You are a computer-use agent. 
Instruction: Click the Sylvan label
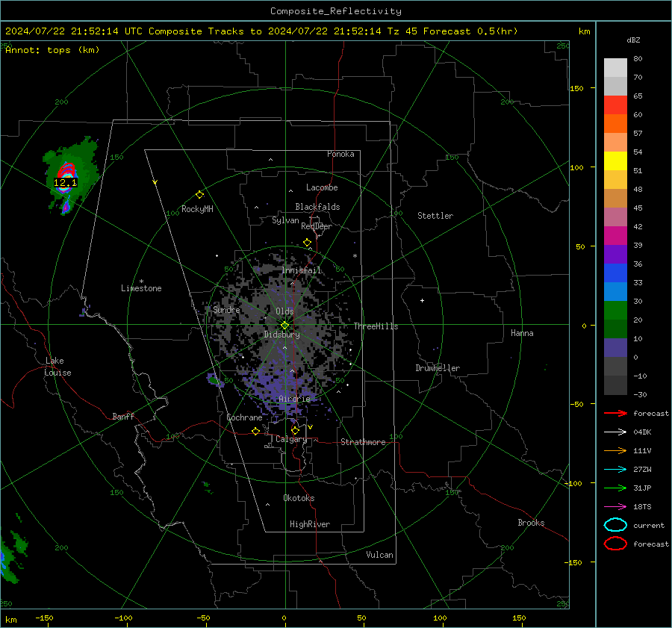(285, 220)
